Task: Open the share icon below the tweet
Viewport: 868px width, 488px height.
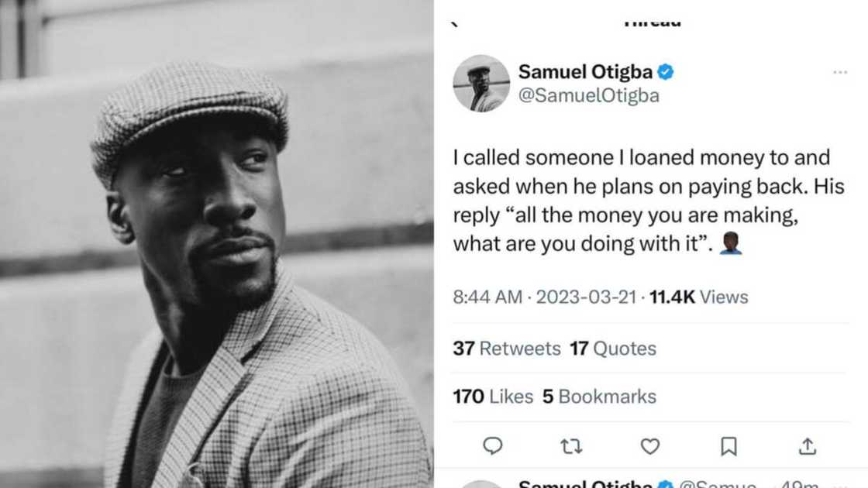Action: click(808, 446)
